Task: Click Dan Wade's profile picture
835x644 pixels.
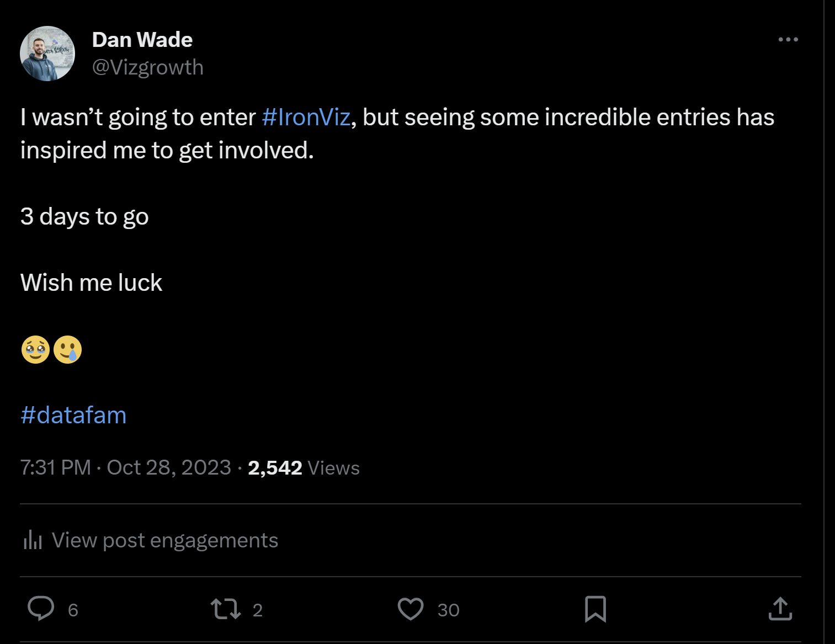Action: tap(47, 54)
